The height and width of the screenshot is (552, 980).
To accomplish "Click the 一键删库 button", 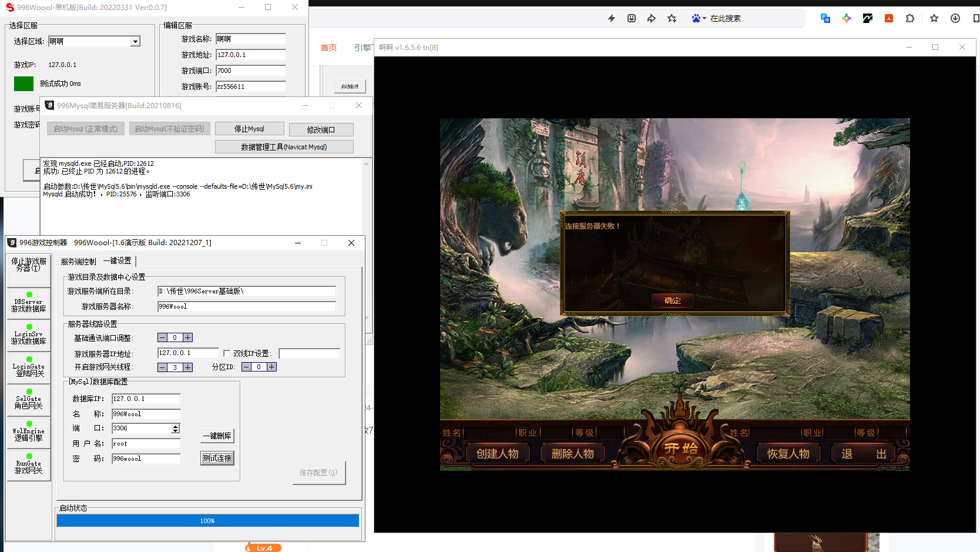I will click(217, 436).
